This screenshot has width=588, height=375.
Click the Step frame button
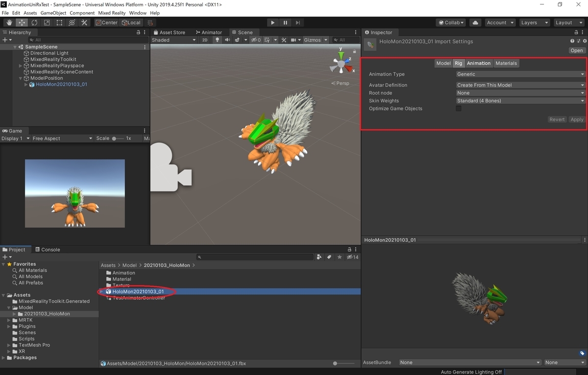(x=298, y=23)
